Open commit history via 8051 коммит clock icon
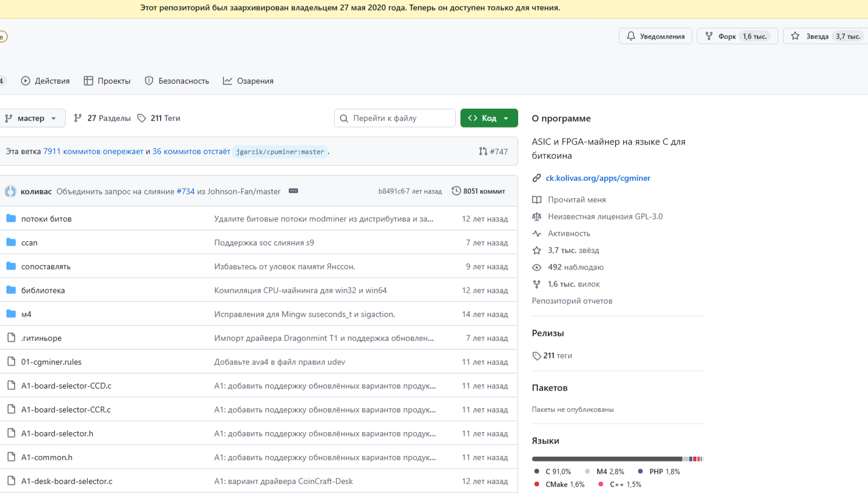 (x=456, y=191)
